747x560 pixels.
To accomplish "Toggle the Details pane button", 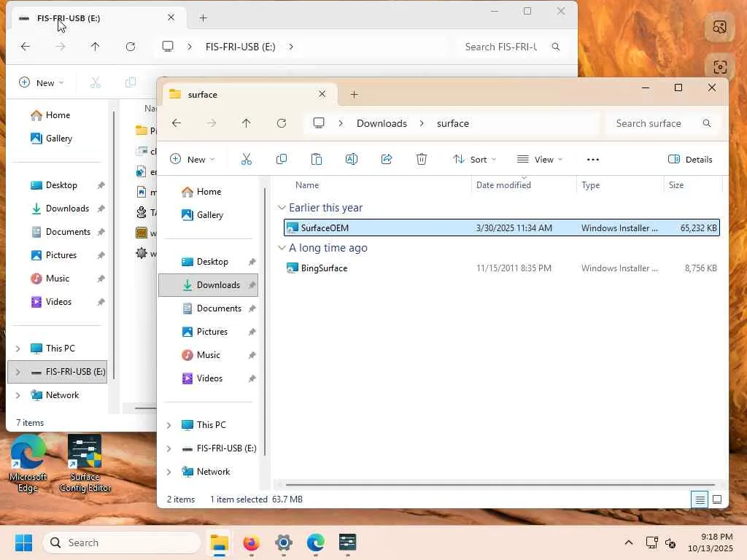I will click(690, 159).
